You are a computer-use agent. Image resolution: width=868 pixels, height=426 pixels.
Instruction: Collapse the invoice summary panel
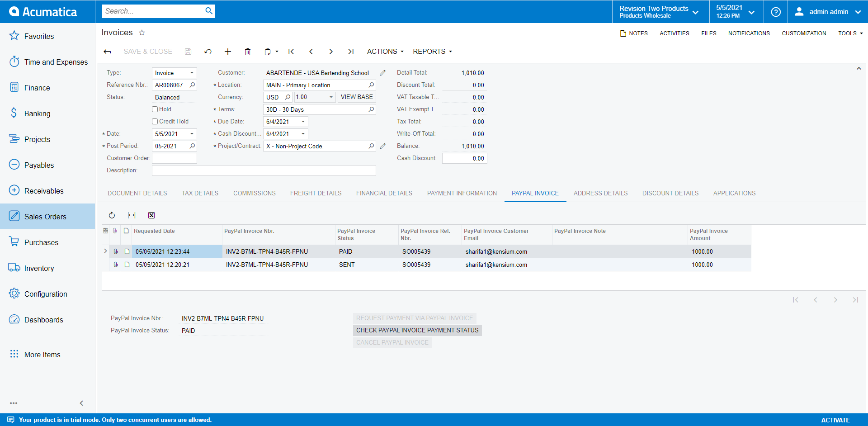click(859, 69)
